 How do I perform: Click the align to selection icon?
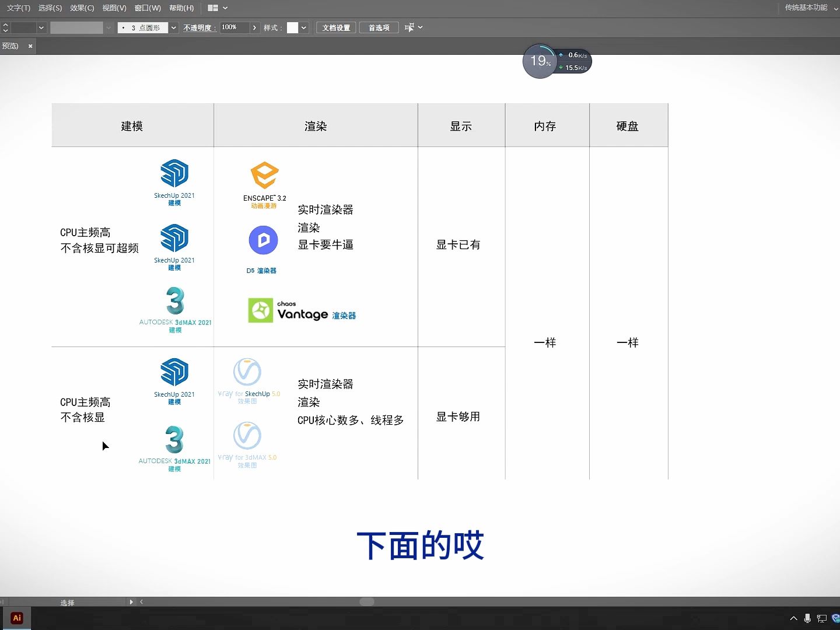click(x=409, y=27)
